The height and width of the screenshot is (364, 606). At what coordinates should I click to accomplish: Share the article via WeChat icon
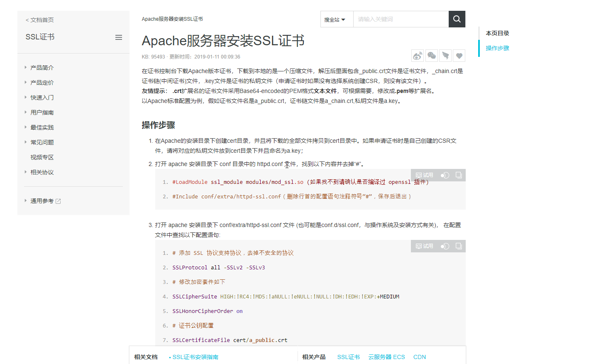click(x=432, y=56)
